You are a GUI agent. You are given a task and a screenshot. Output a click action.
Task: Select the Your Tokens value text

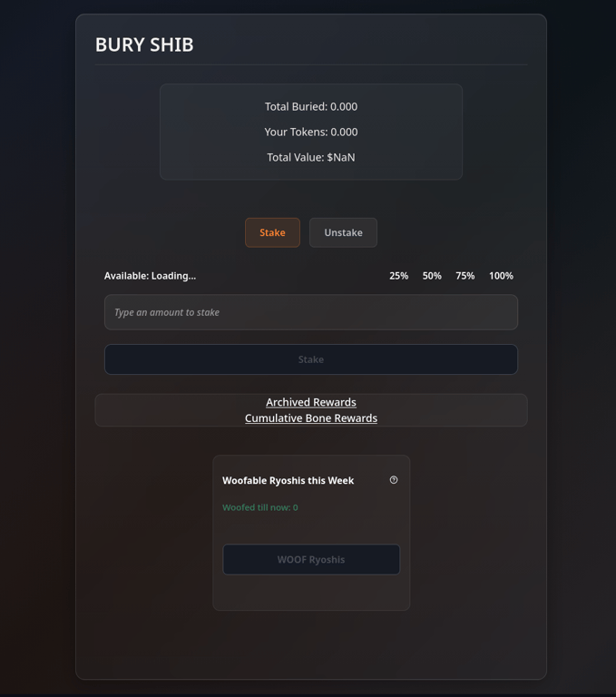[x=311, y=132]
